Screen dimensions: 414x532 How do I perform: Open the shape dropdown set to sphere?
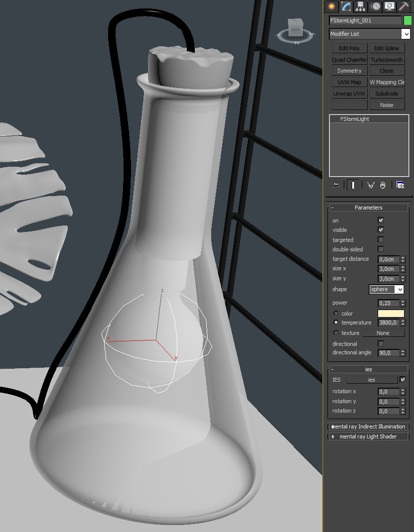(x=386, y=289)
